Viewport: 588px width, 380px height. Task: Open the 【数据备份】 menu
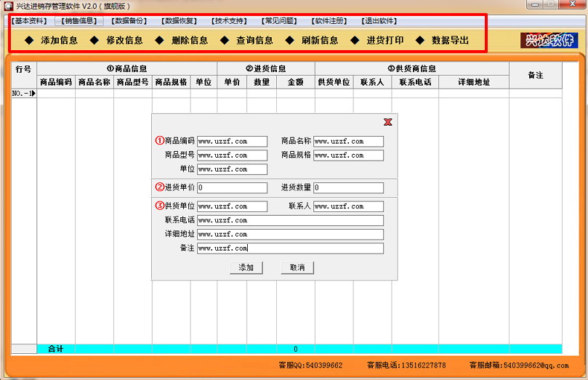129,21
